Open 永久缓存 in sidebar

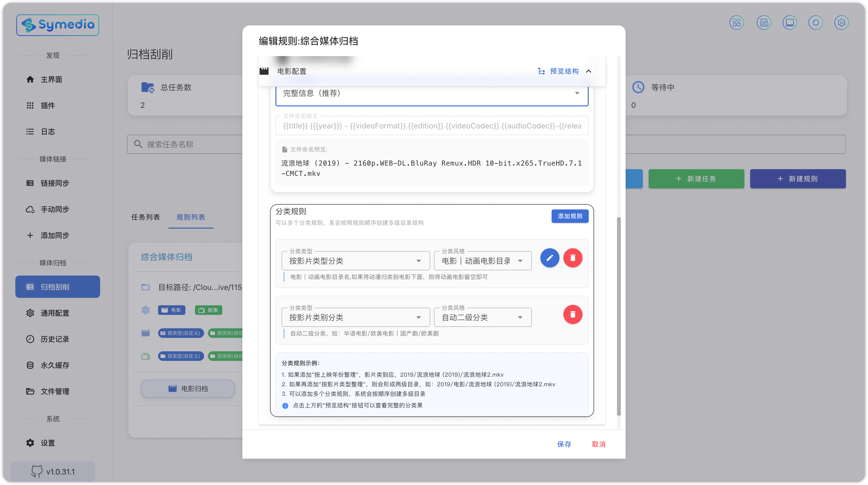click(58, 365)
